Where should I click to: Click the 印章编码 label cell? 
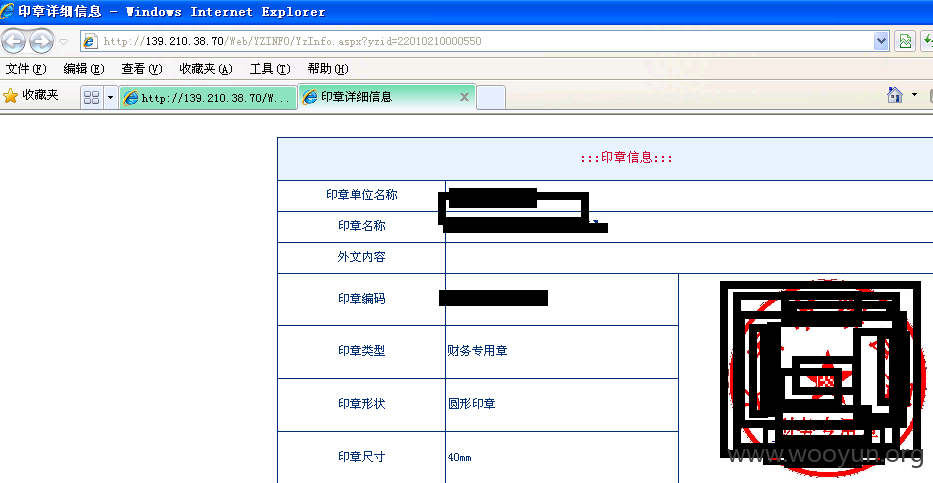pyautogui.click(x=362, y=299)
